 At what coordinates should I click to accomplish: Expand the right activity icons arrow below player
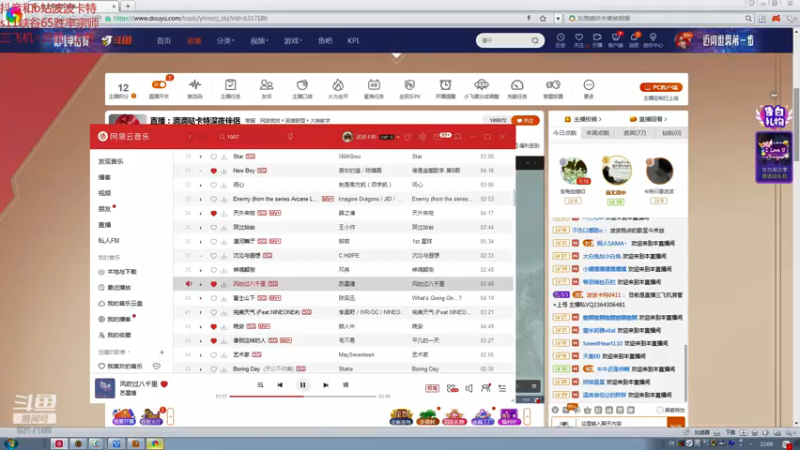coord(527,417)
